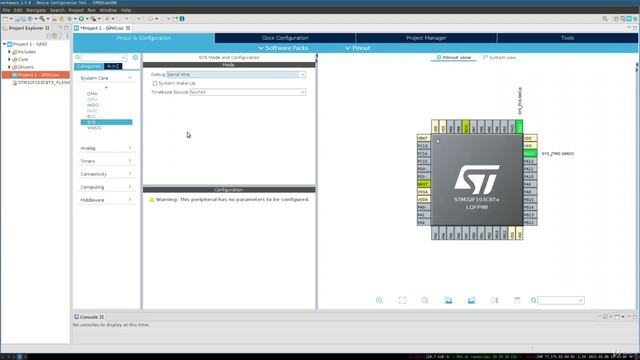Open the File menu

tap(6, 10)
